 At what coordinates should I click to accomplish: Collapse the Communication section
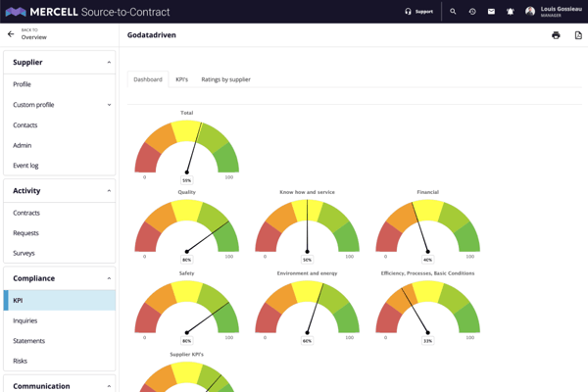[109, 386]
